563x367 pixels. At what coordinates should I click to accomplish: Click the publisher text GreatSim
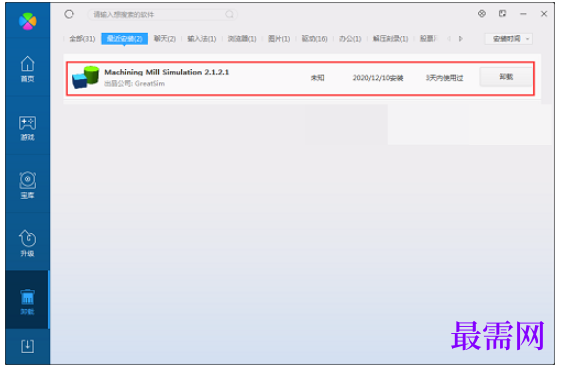[150, 84]
